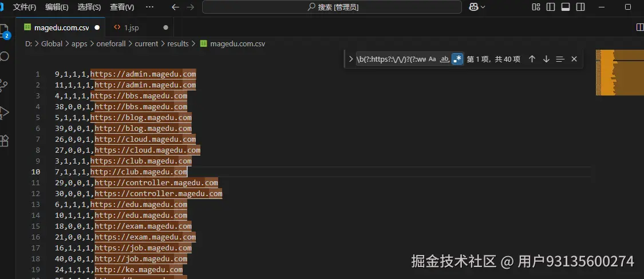The height and width of the screenshot is (279, 644).
Task: Open the Copilot dropdown chevron
Action: tap(483, 7)
